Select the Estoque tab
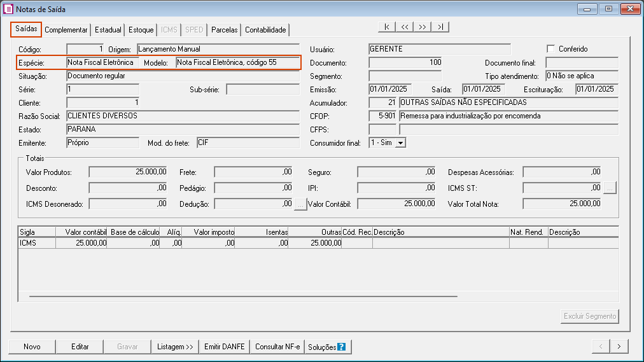The width and height of the screenshot is (644, 362). 141,30
